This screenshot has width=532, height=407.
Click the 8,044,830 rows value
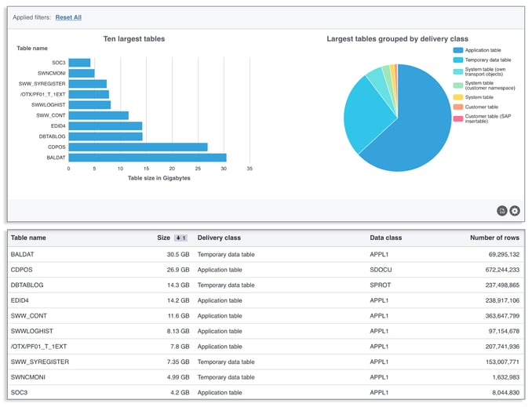(x=505, y=393)
